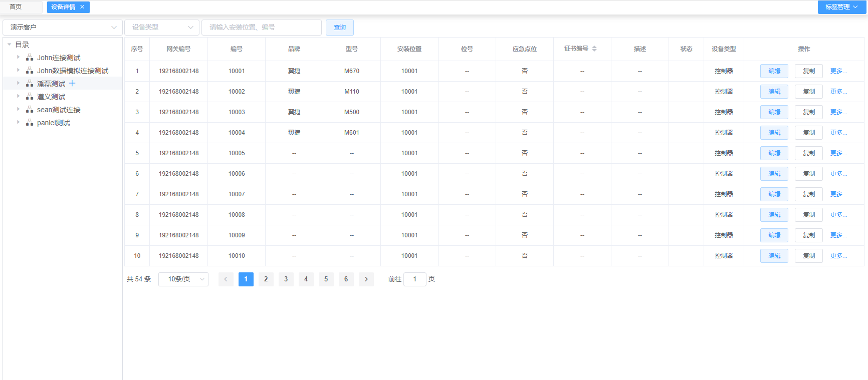The height and width of the screenshot is (380, 868).
Task: Close the 设备详情 tab with its X icon
Action: point(82,7)
